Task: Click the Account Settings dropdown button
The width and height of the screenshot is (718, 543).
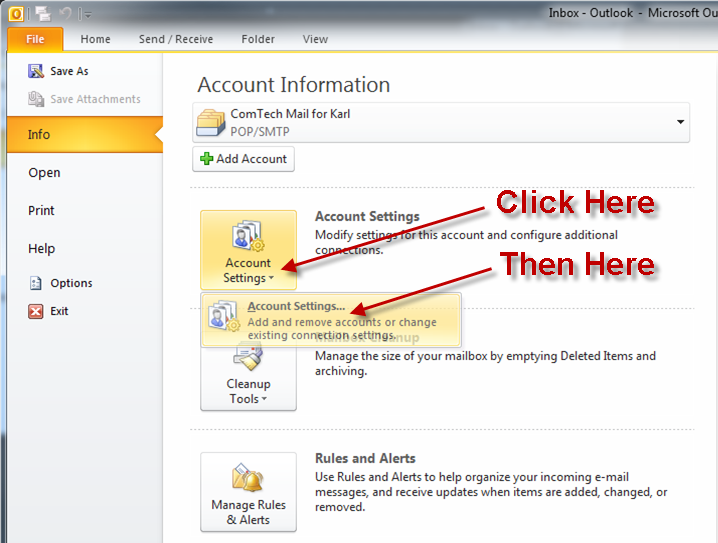Action: [248, 250]
